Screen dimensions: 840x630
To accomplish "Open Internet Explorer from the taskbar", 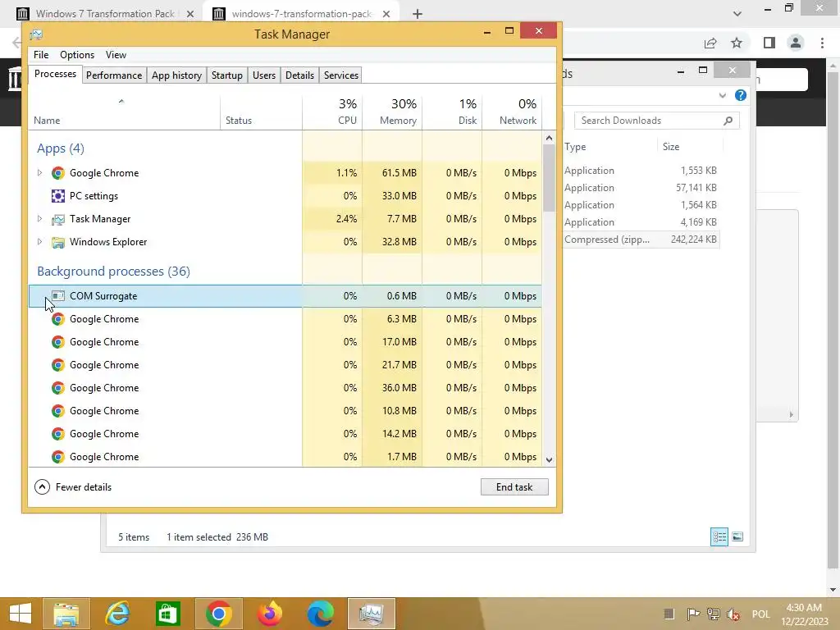I will 117,614.
